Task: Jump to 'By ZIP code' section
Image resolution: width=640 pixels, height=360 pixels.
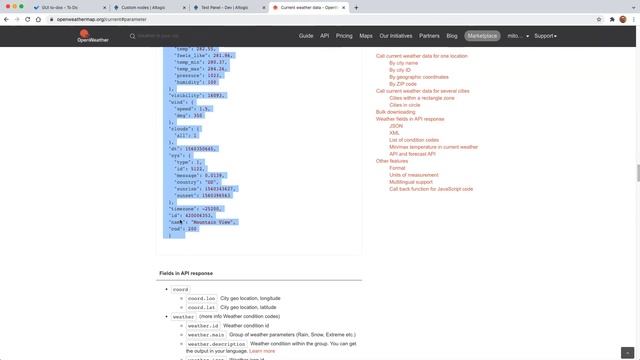Action: (x=402, y=84)
